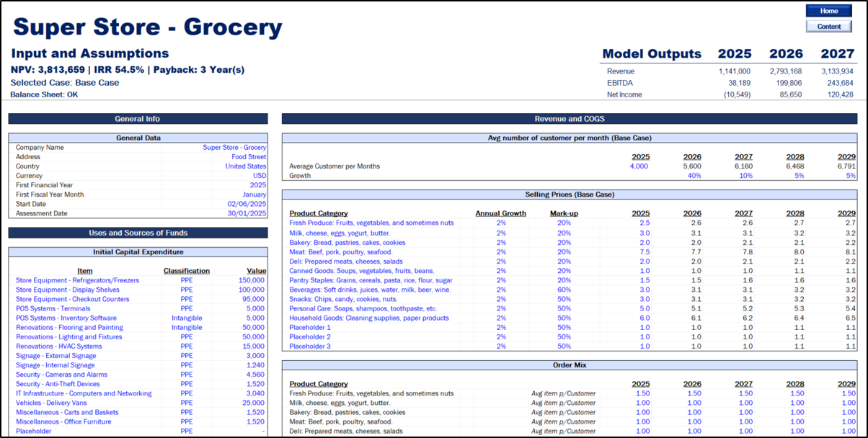The image size is (868, 438).
Task: Select Vehicles - Delivery Vans value 25,000
Action: (254, 403)
